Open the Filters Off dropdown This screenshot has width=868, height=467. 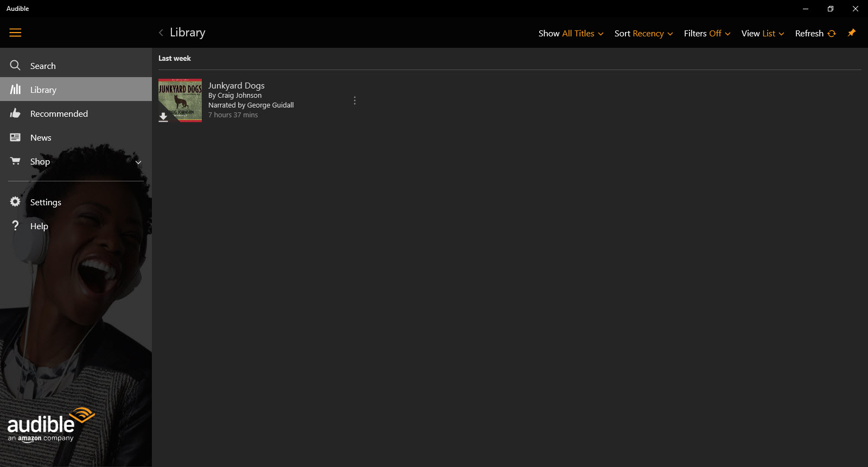[707, 34]
